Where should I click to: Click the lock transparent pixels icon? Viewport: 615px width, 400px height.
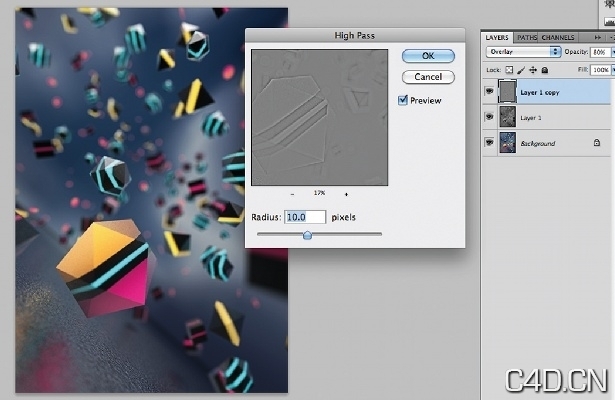pyautogui.click(x=511, y=70)
